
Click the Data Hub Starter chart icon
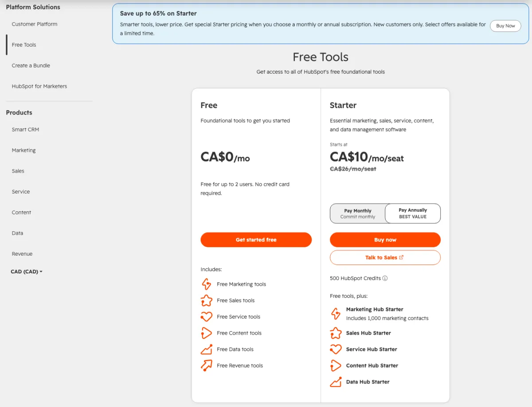(x=336, y=382)
